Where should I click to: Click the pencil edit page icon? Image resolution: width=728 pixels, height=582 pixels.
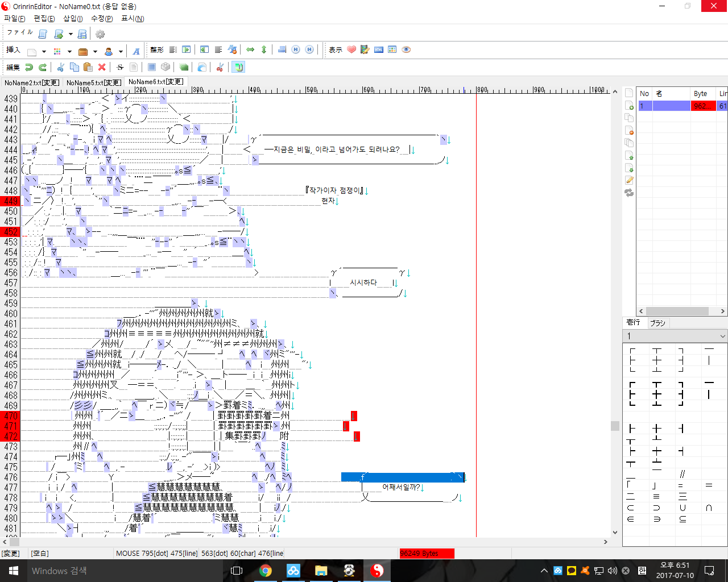[629, 180]
